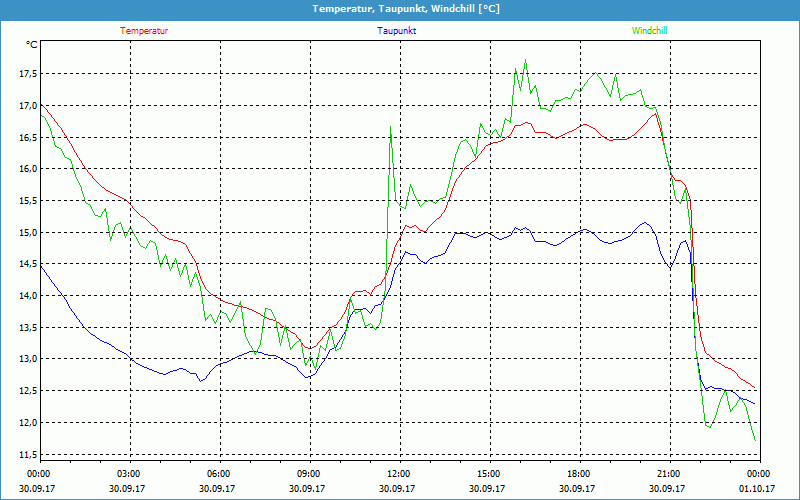This screenshot has height=500, width=800.
Task: Click the 01.10.17 date label
Action: (x=757, y=489)
